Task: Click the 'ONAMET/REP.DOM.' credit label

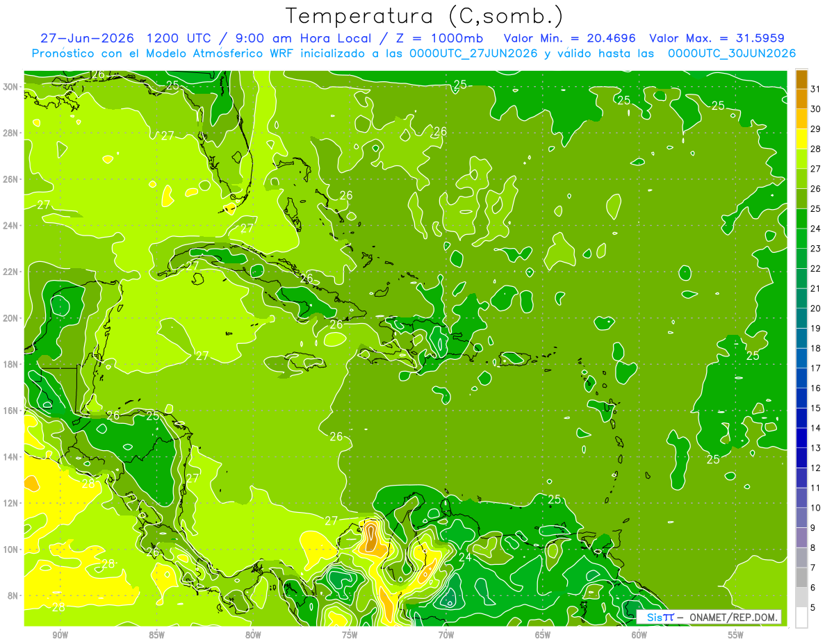Action: coord(734,617)
